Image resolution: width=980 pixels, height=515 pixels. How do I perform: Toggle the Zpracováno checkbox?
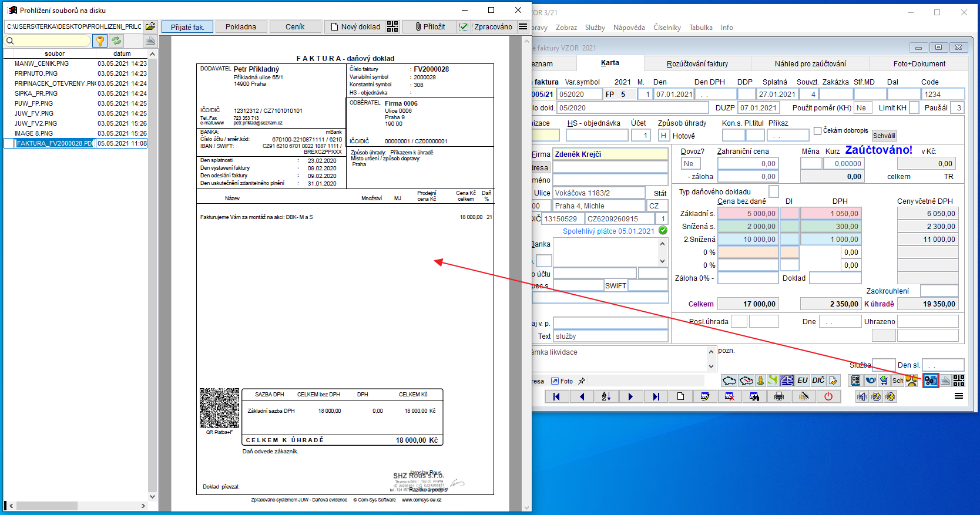pos(464,26)
